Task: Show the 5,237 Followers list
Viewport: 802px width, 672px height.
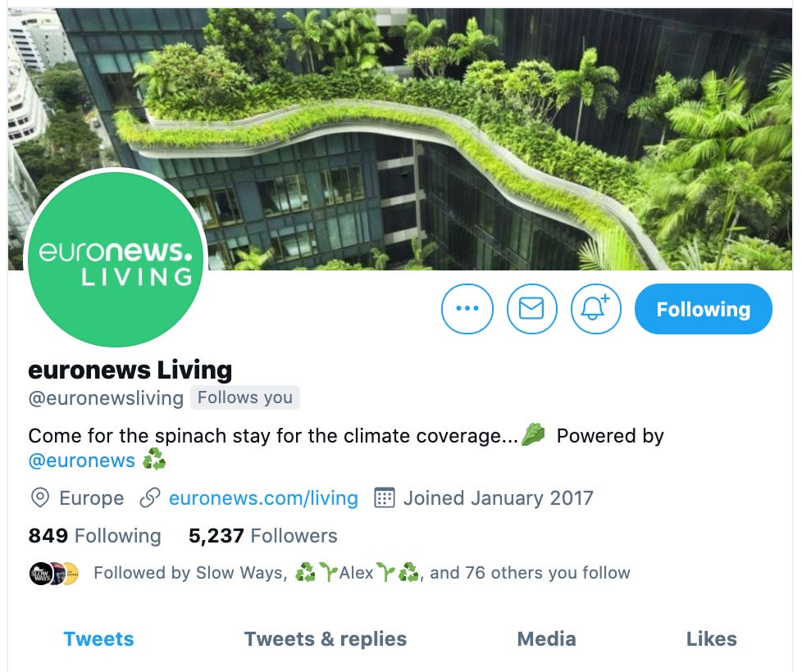Action: coord(263,536)
